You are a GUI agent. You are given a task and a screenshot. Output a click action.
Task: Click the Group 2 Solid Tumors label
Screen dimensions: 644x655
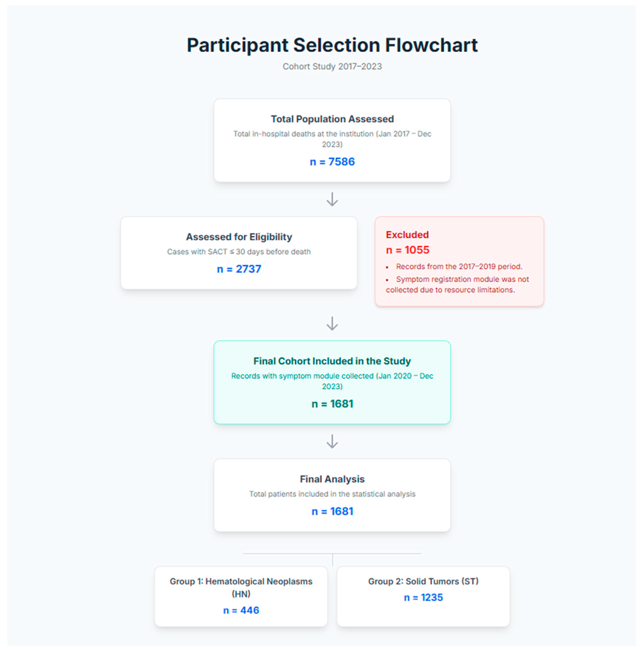click(x=423, y=581)
